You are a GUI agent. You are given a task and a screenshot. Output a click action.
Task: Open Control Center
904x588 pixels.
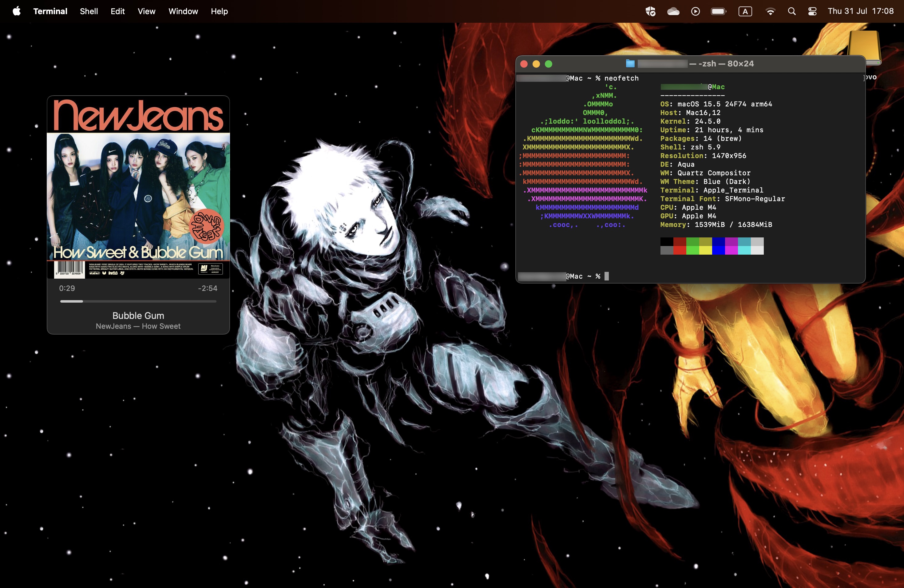(x=812, y=11)
